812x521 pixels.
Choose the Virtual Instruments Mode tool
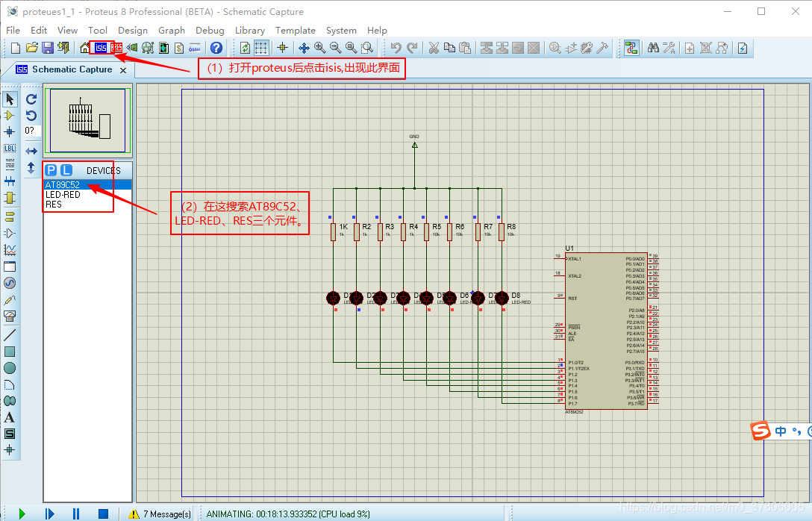click(x=10, y=316)
